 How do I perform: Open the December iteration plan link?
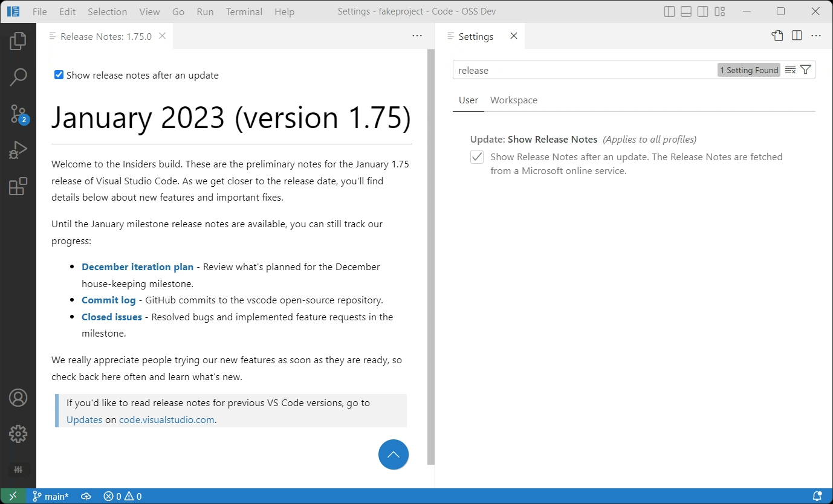click(137, 267)
